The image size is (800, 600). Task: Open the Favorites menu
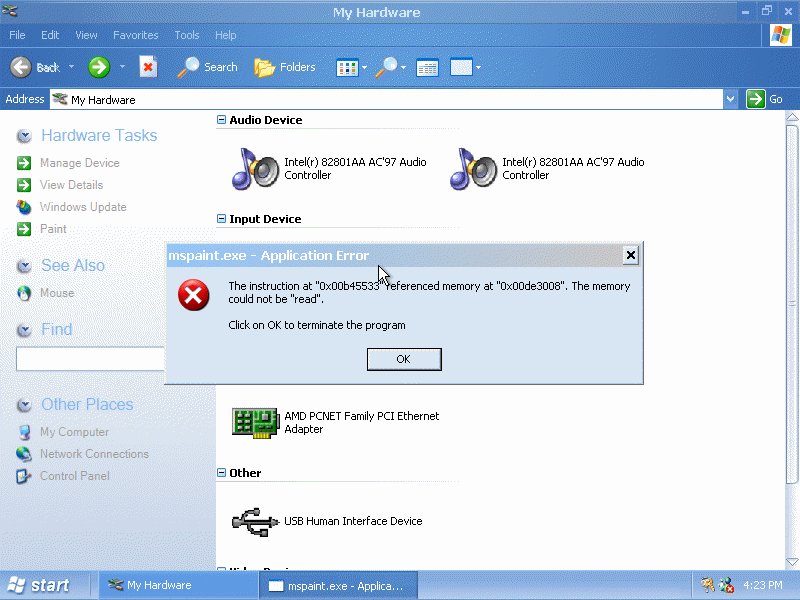[136, 35]
